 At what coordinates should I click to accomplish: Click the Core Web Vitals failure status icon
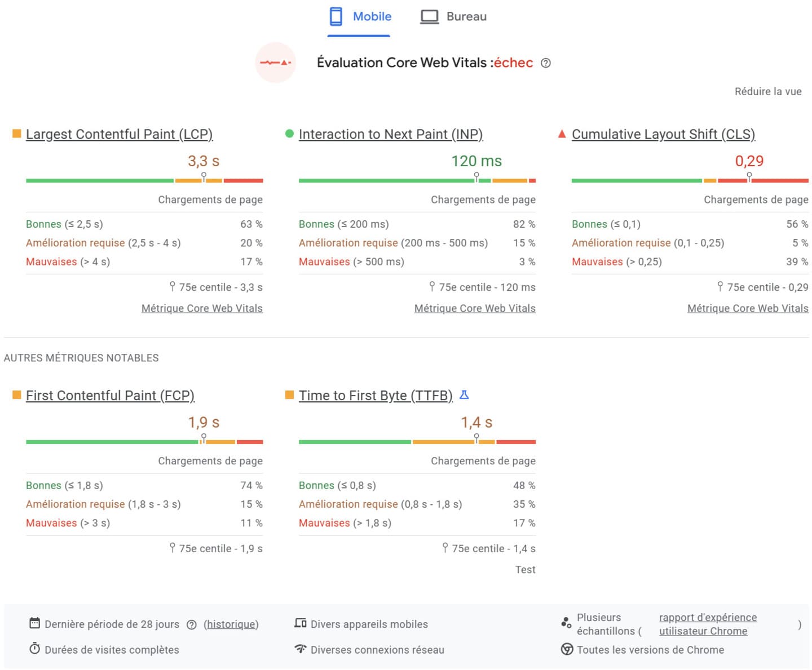(275, 63)
